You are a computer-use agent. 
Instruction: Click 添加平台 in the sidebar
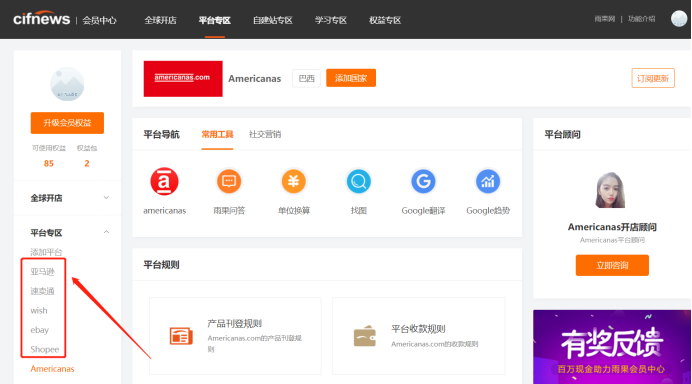pos(46,252)
